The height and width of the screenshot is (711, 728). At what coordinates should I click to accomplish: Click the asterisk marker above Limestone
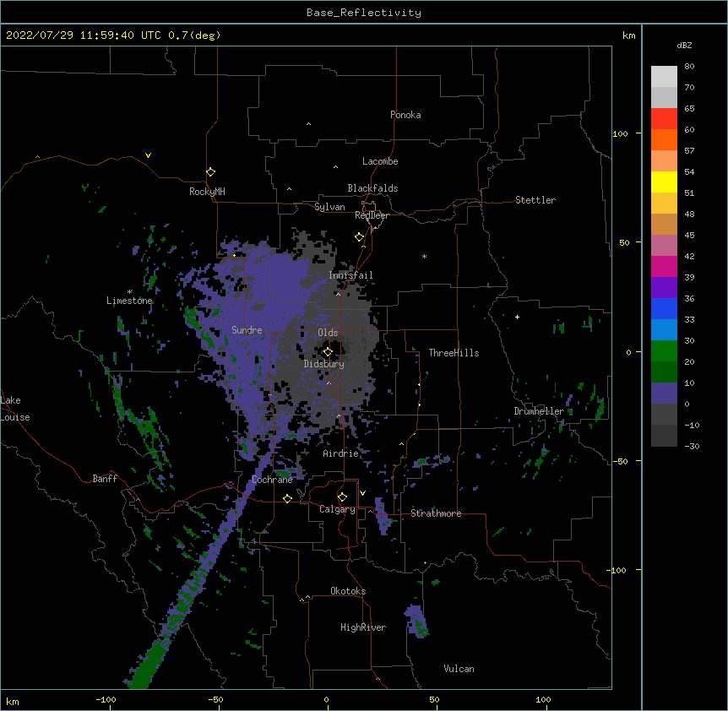130,292
